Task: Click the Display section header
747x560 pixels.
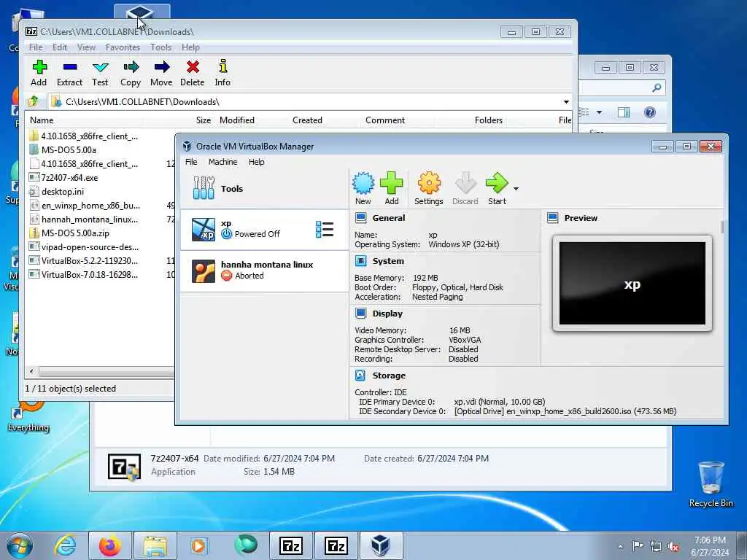Action: click(387, 314)
